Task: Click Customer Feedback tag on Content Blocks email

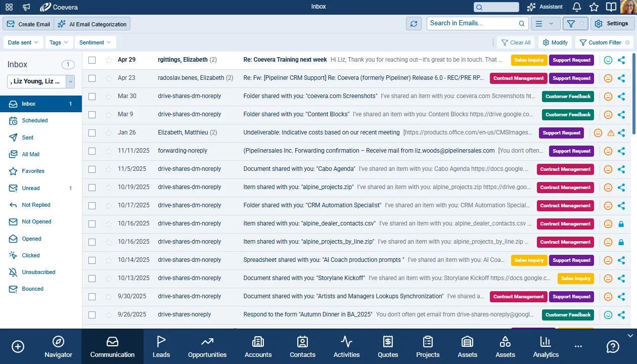Action: tap(568, 115)
